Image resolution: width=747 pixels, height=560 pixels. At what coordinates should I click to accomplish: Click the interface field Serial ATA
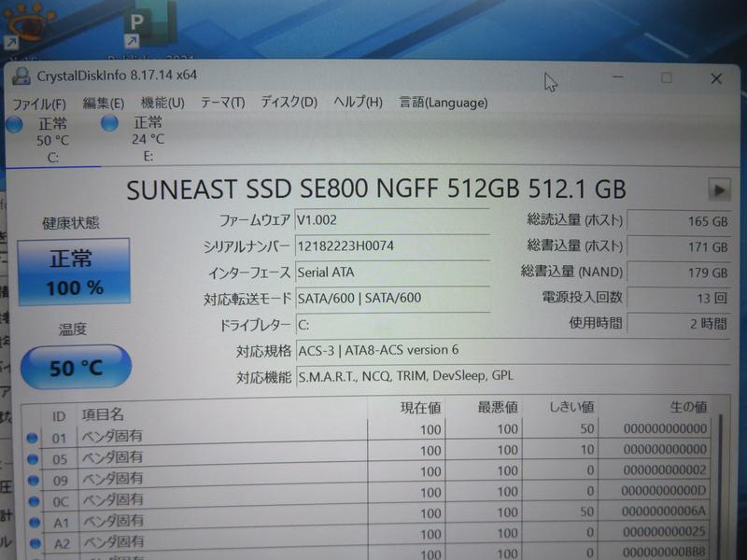point(392,273)
